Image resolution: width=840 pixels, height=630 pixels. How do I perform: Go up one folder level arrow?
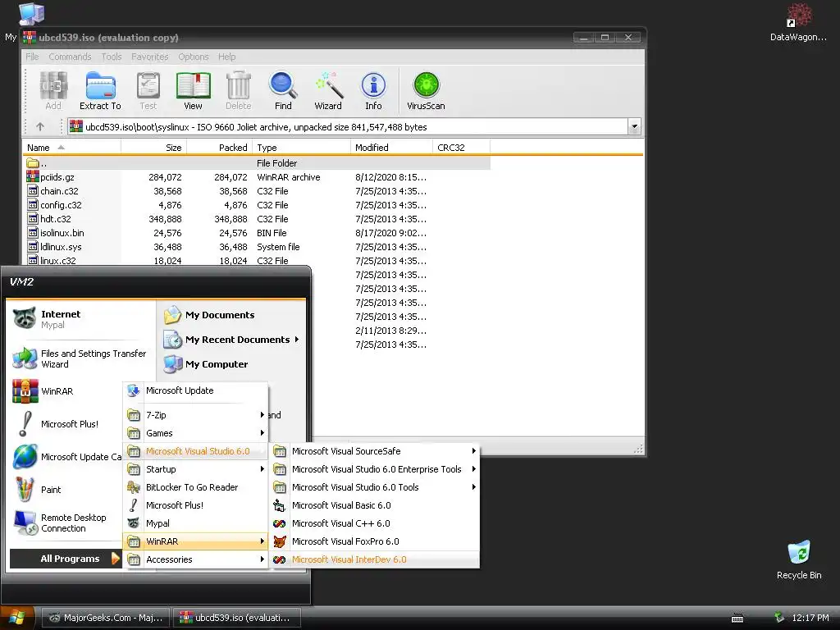pyautogui.click(x=40, y=127)
